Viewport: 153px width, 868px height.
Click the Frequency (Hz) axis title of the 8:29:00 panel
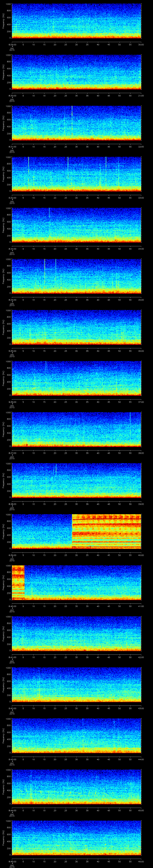point(3,21)
